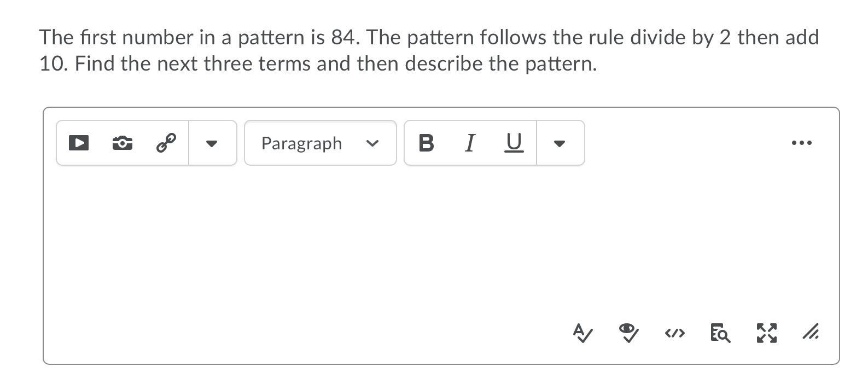This screenshot has height=384, width=868.
Task: Expand more text formatting options arrow
Action: pyautogui.click(x=559, y=143)
